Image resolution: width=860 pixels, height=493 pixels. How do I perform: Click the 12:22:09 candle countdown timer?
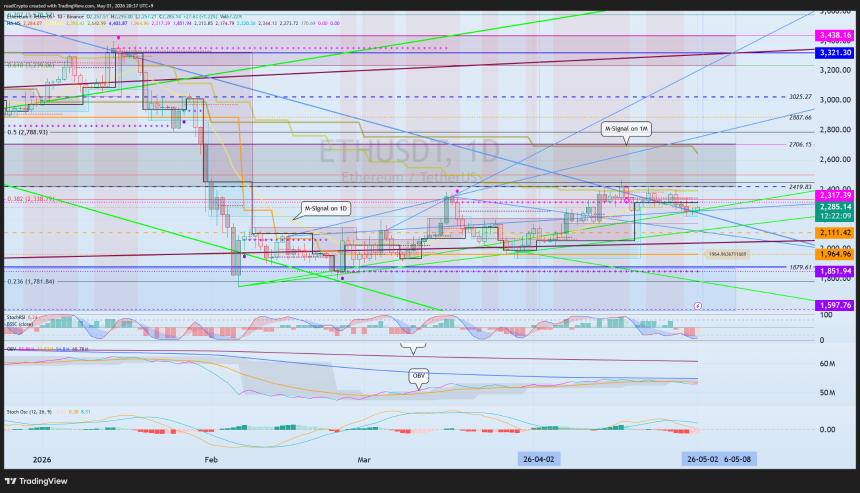click(x=835, y=216)
